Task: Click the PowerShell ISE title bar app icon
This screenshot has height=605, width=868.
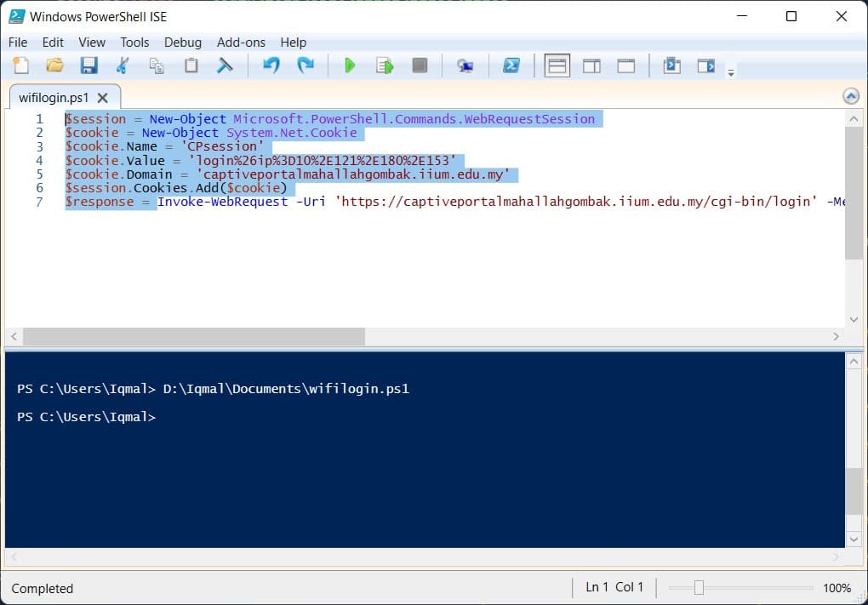Action: click(x=17, y=16)
